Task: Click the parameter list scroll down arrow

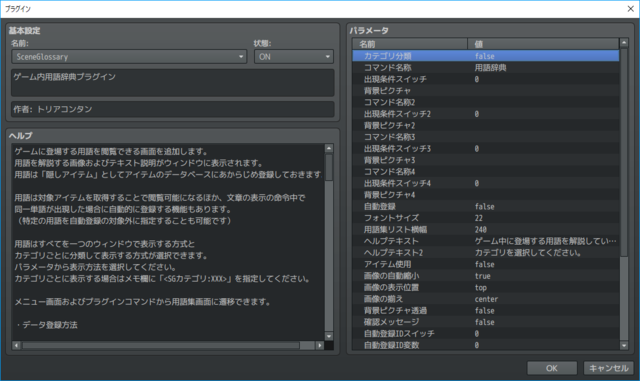Action: [x=624, y=345]
